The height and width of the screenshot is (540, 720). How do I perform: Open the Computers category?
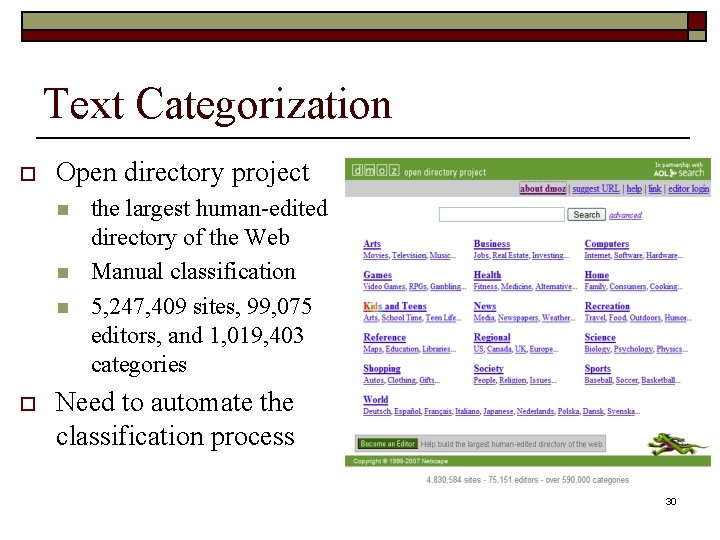(607, 244)
